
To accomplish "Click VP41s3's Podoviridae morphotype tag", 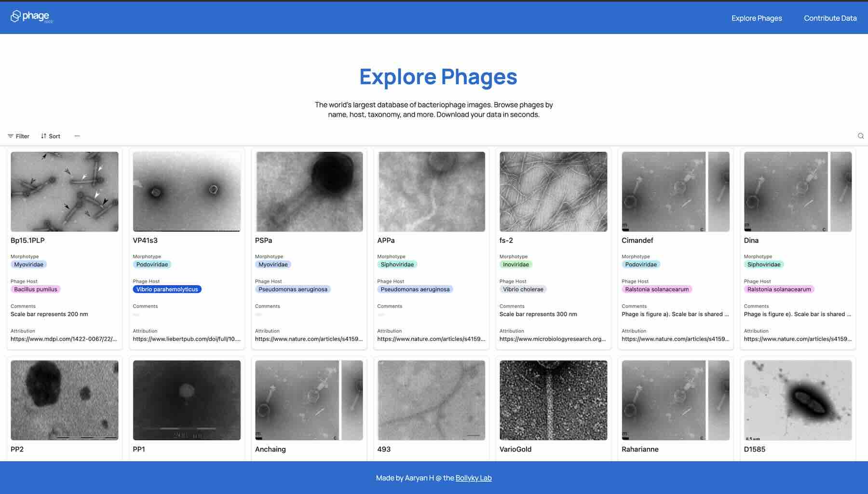I will pyautogui.click(x=152, y=264).
